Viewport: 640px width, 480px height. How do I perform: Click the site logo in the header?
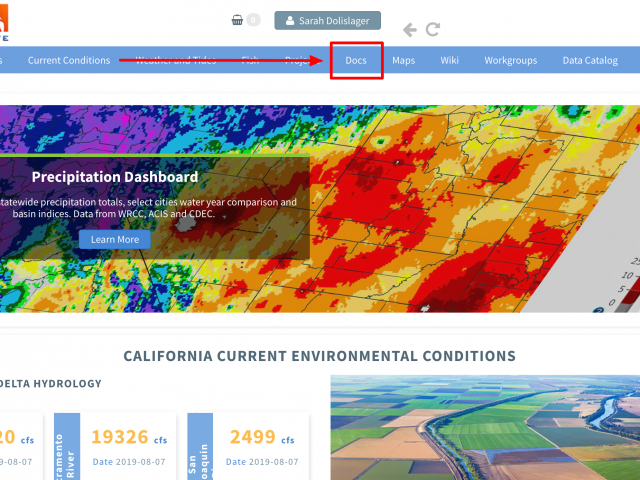(x=4, y=21)
